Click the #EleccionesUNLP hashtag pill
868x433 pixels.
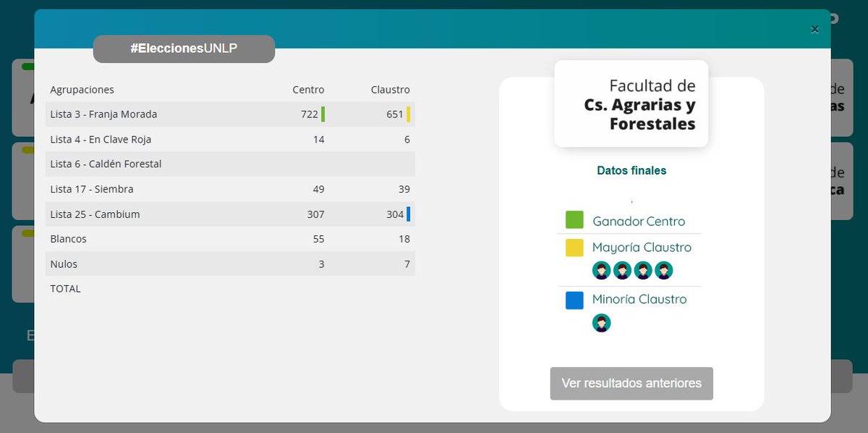click(184, 49)
